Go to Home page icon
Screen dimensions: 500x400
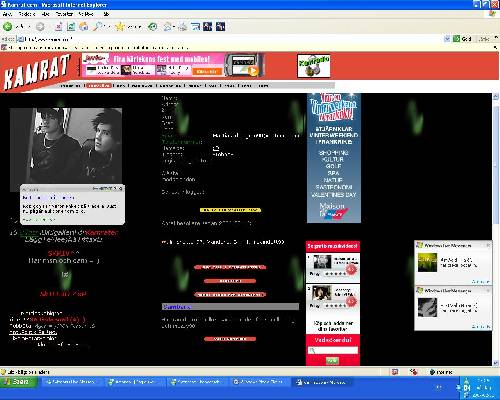tap(83, 27)
